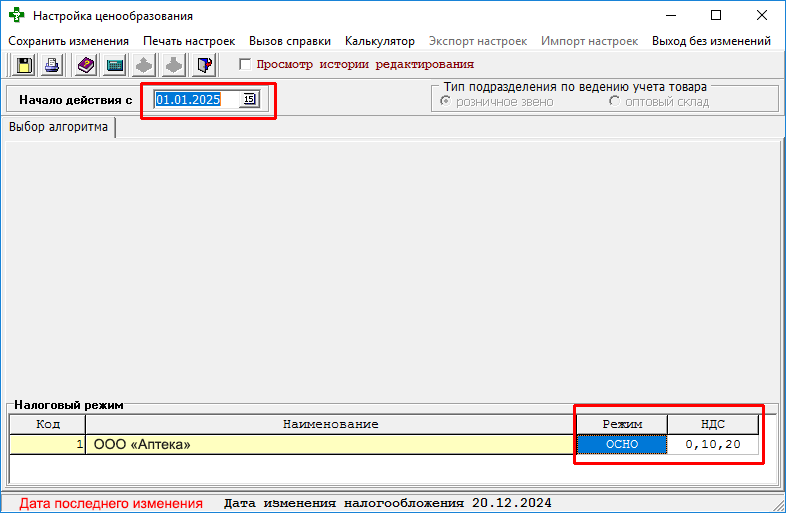Select the ООО «Аптека» row name
The height and width of the screenshot is (513, 786).
pos(142,444)
